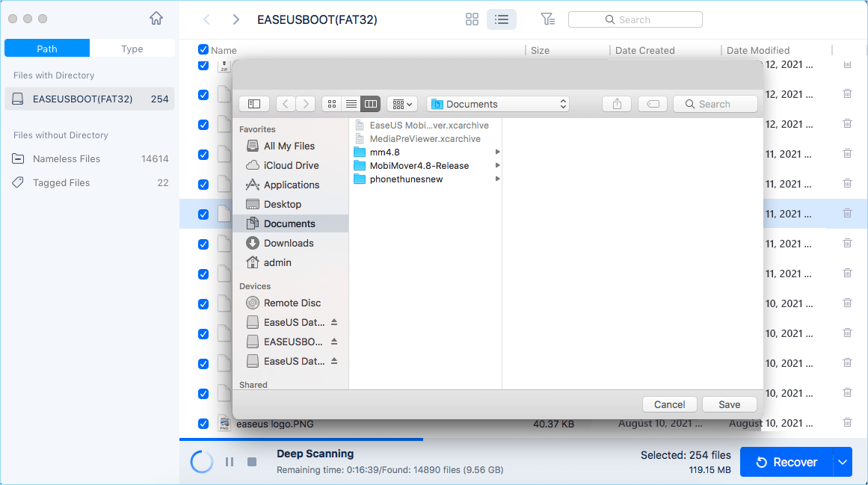868x485 pixels.
Task: Click the Save button in save dialog
Action: 729,404
